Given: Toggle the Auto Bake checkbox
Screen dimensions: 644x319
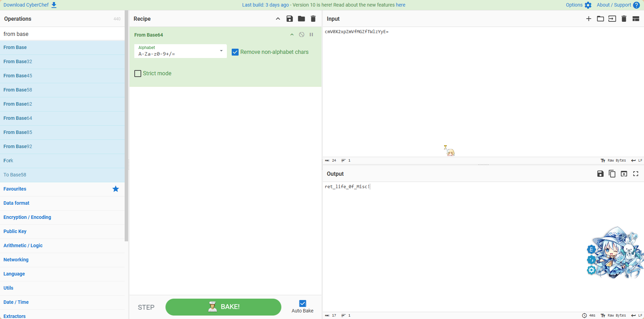Looking at the screenshot, I should [x=302, y=303].
